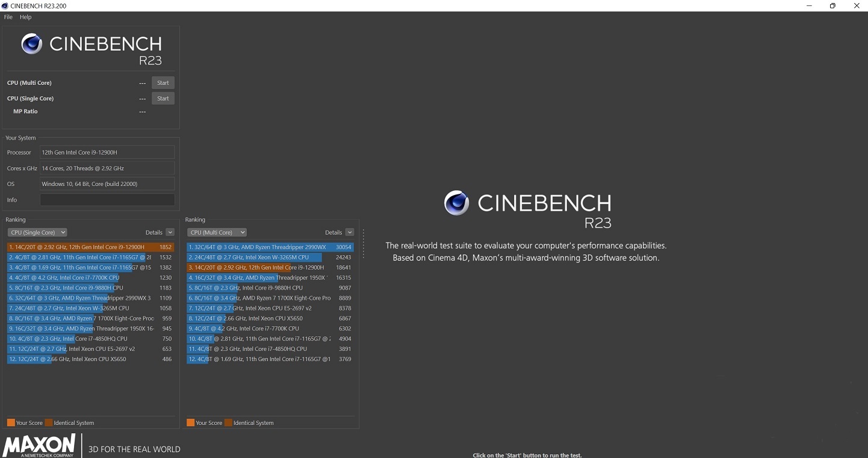Select single core row for Core i7-4850HQ
This screenshot has height=458, width=868.
[x=90, y=339]
